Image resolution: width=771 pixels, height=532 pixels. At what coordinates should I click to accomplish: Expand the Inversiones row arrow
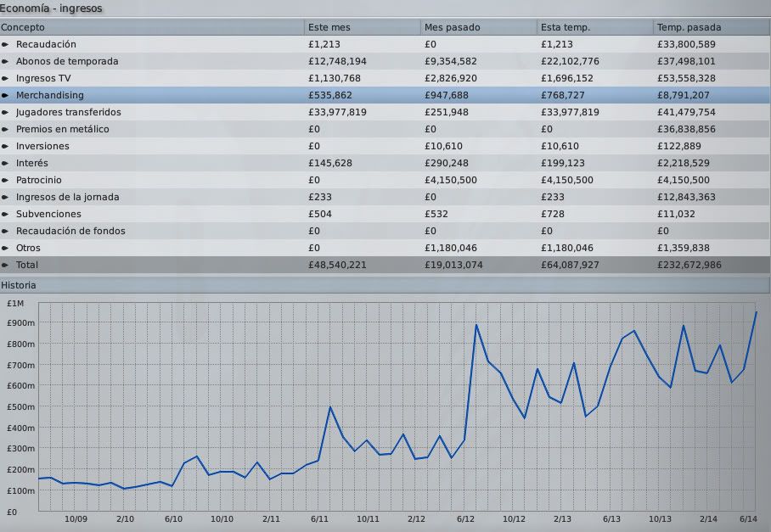[5, 146]
